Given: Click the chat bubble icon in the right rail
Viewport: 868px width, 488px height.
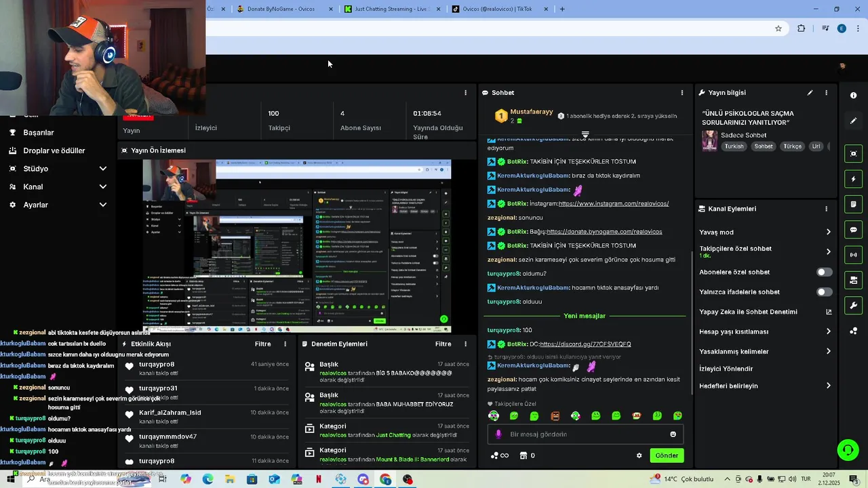Looking at the screenshot, I should [853, 230].
